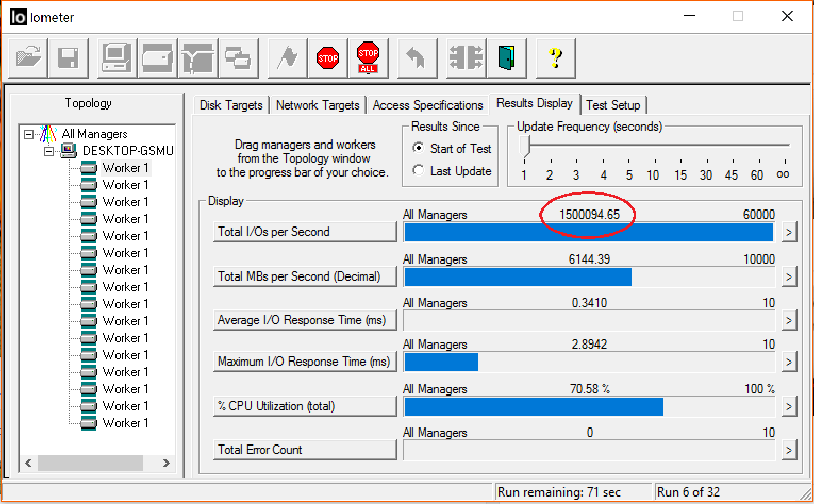Click right arrow of Topology horizontal scrollbar
This screenshot has height=504, width=814.
(166, 463)
